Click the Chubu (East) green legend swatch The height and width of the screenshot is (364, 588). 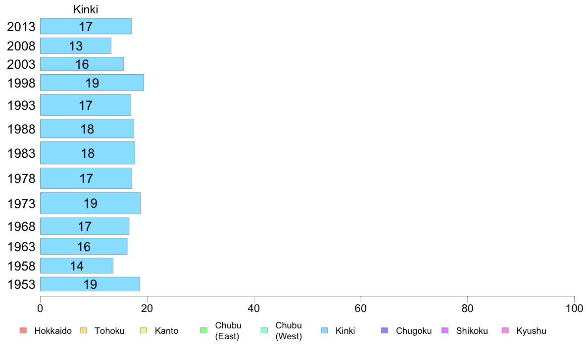(x=204, y=331)
